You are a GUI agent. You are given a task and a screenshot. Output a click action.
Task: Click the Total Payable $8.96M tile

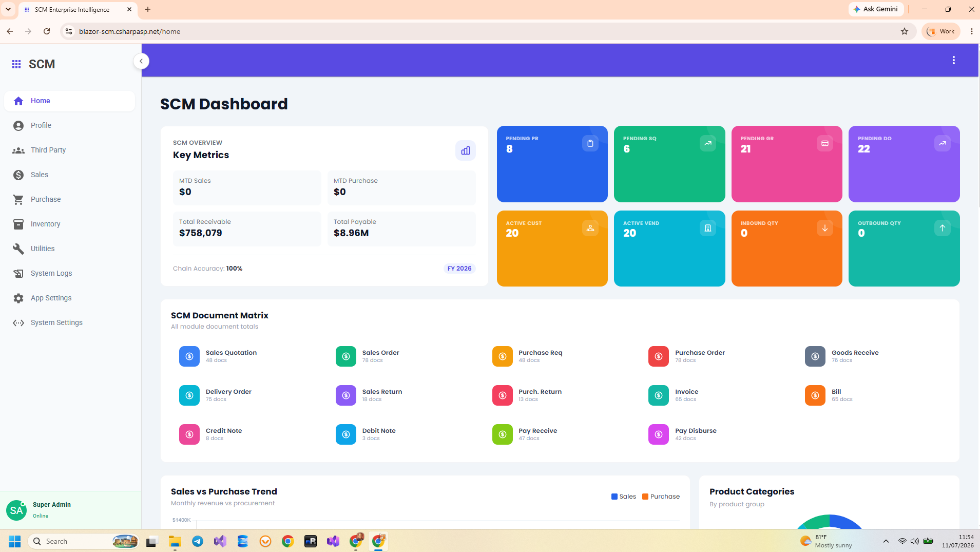tap(401, 229)
